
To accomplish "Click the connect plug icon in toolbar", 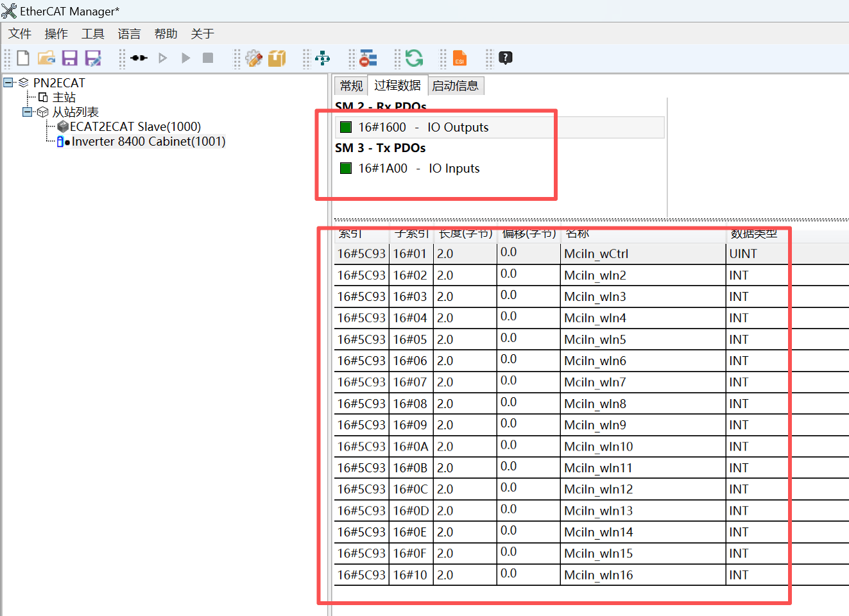I will tap(139, 58).
